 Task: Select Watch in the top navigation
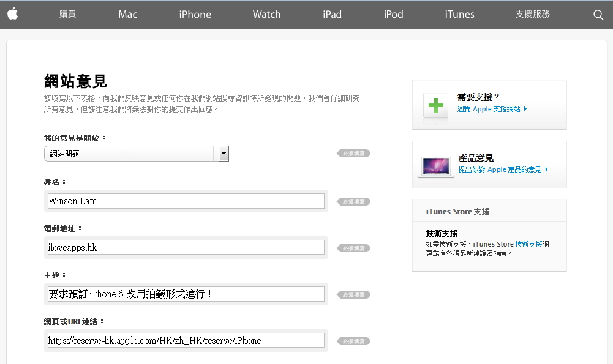pos(266,15)
